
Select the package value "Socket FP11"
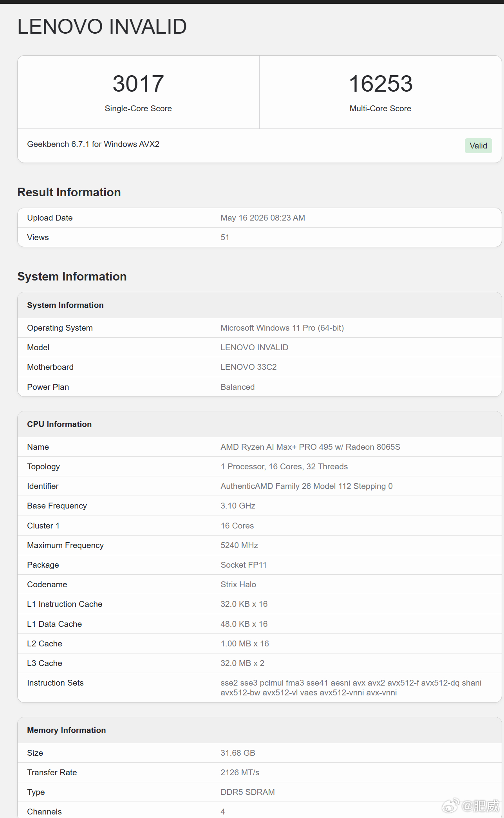[x=243, y=565]
